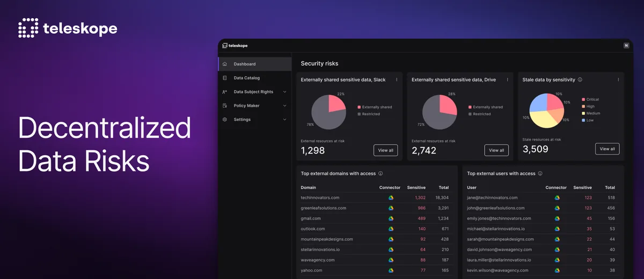Open options menu on Slack shared data card
Image resolution: width=644 pixels, height=279 pixels.
397,79
